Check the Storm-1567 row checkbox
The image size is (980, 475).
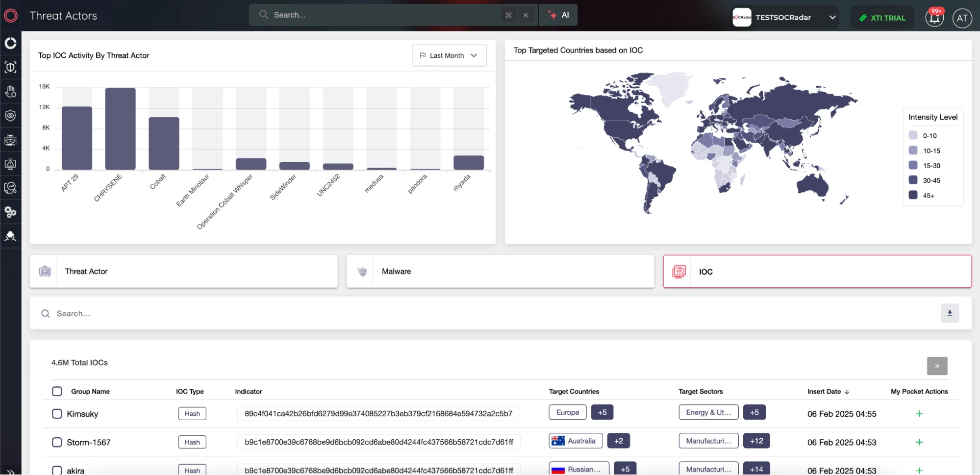[x=57, y=442]
